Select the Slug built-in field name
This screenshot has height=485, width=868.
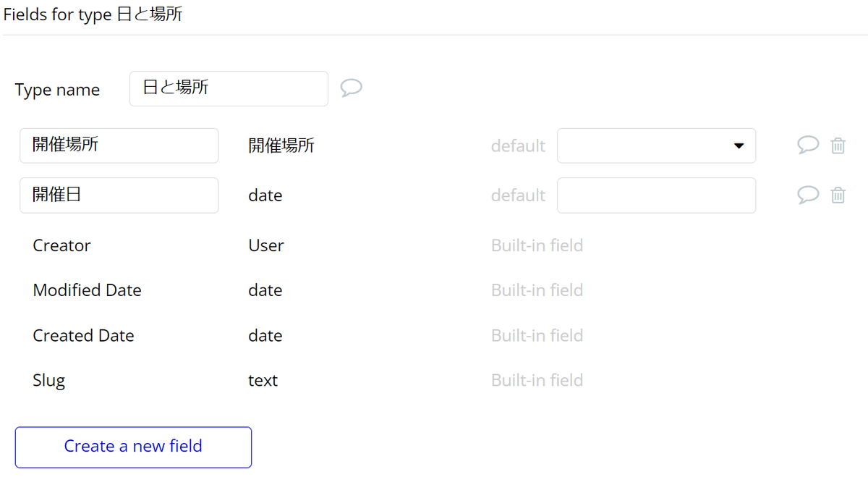click(48, 381)
